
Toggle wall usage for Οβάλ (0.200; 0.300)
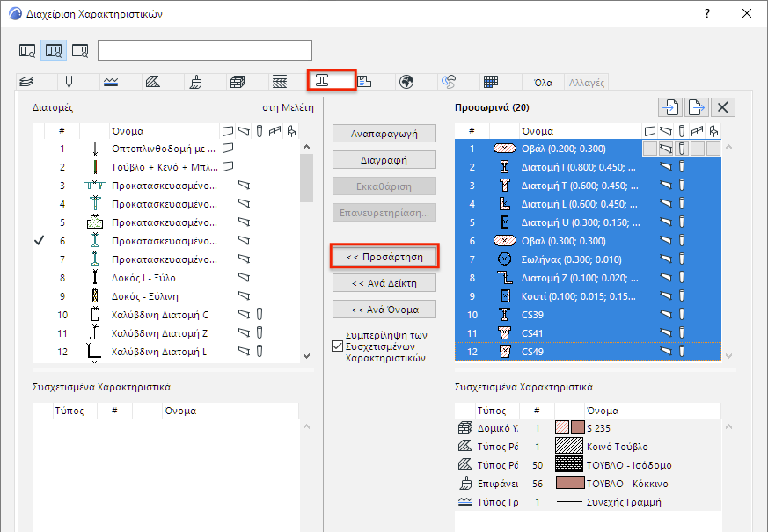point(650,149)
